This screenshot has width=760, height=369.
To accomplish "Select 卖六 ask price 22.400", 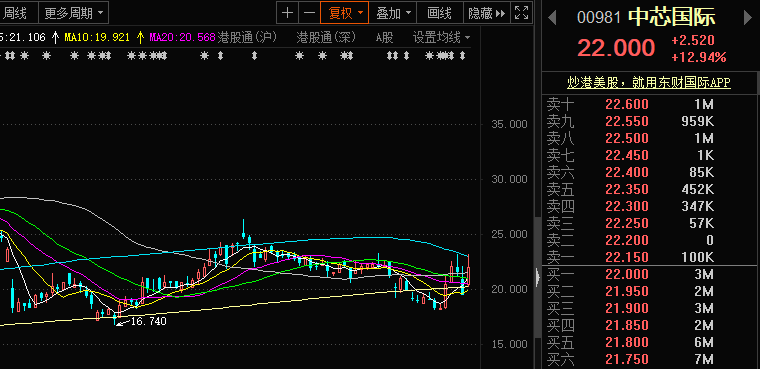I will [x=627, y=172].
